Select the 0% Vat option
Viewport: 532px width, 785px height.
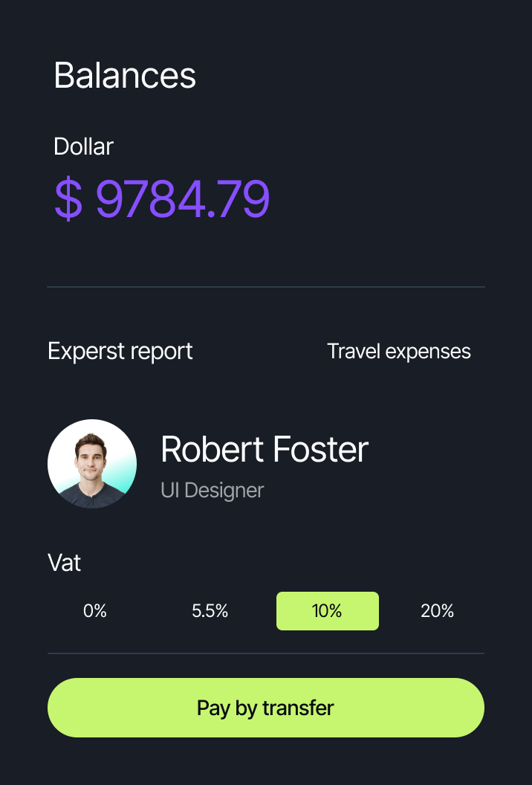(95, 611)
